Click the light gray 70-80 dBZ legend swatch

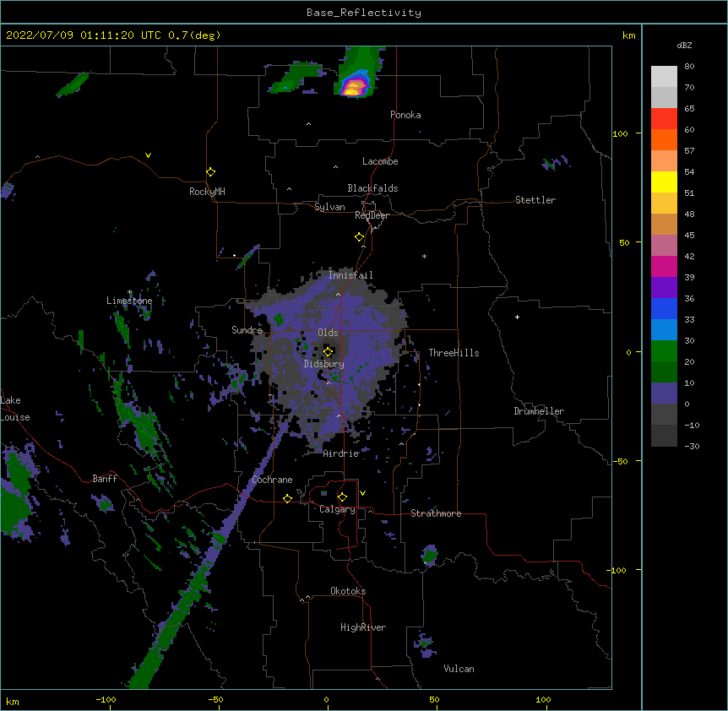tap(664, 76)
